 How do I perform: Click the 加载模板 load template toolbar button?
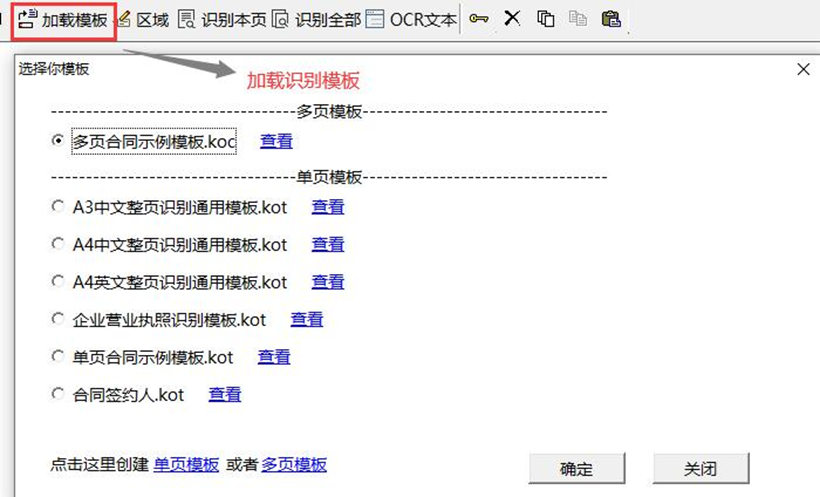point(63,20)
